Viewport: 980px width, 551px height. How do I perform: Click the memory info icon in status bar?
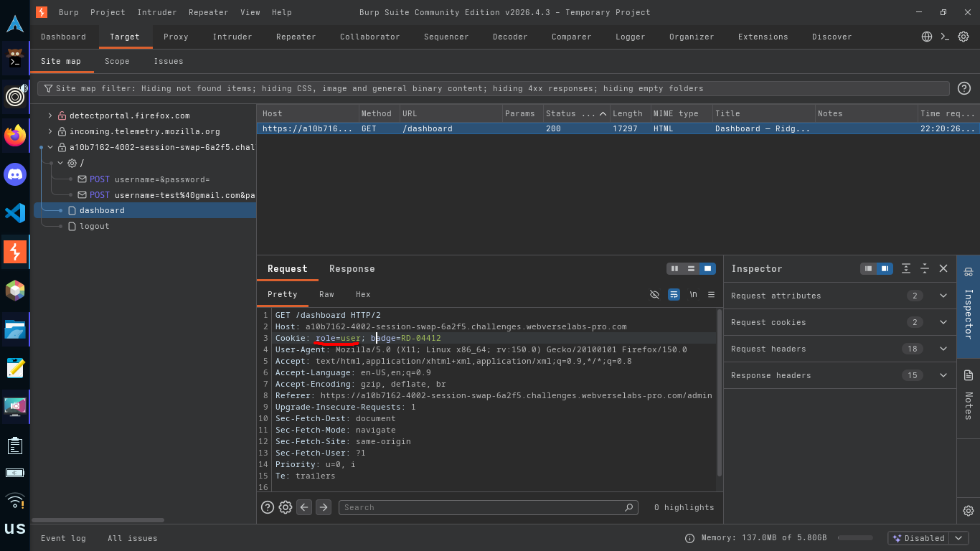pos(689,538)
